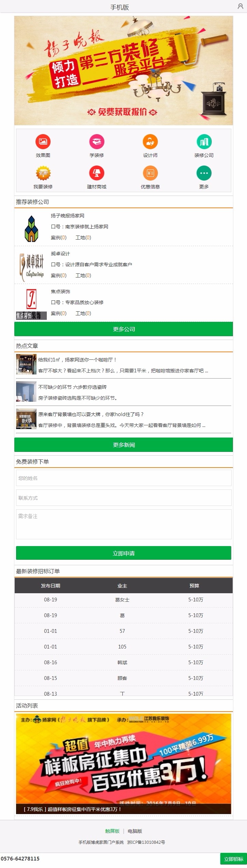Select the order row with owner 57
This screenshot has height=868, width=247.
click(124, 631)
